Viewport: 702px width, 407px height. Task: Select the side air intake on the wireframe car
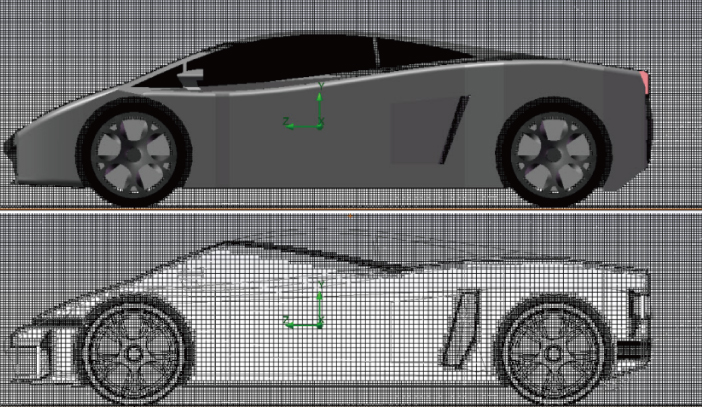460,329
